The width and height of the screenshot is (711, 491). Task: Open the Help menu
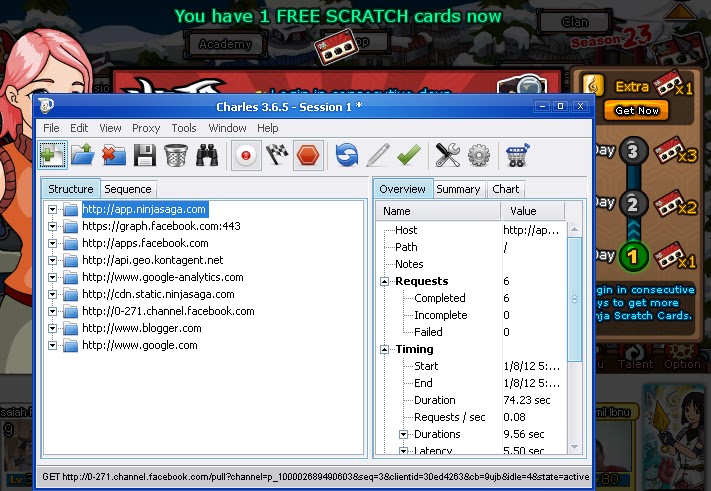click(x=268, y=128)
